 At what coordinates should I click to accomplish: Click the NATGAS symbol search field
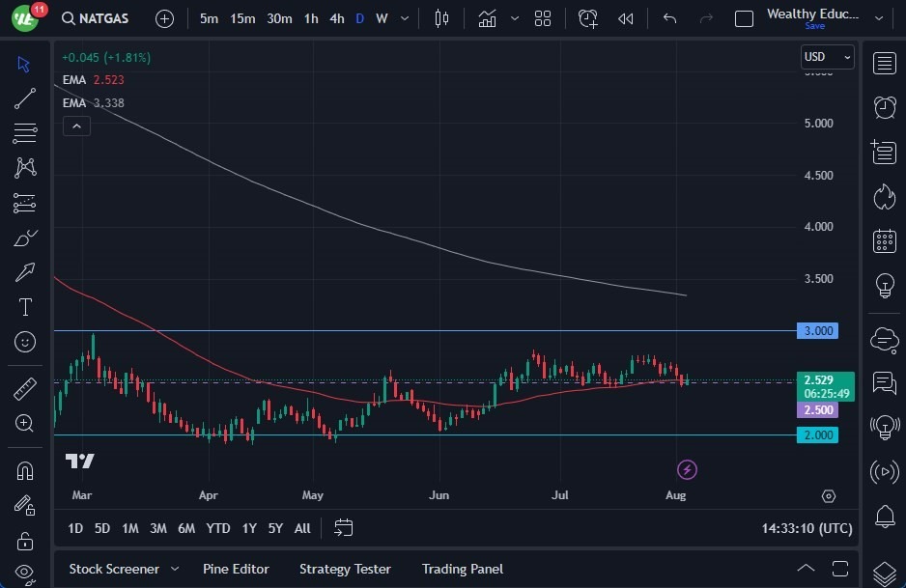[95, 18]
